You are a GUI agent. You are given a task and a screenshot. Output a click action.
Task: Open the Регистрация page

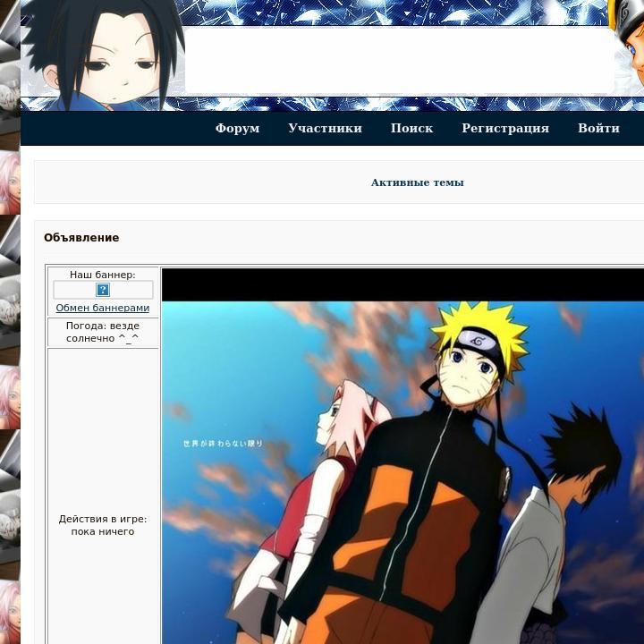click(505, 128)
